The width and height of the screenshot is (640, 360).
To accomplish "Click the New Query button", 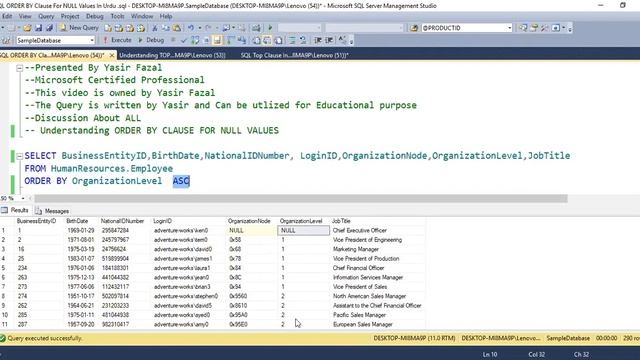I will click(x=80, y=28).
